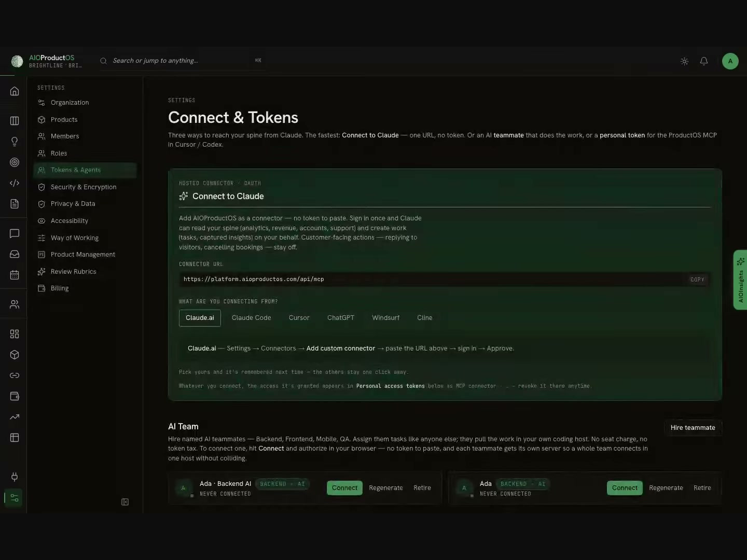
Task: Click the BRIGHTLINE workspace name under the logo
Action: (x=56, y=66)
